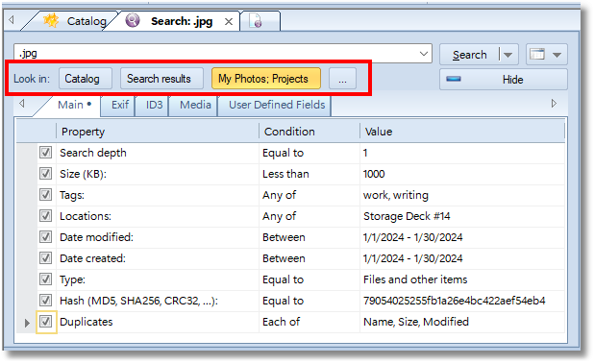Uncheck the Search depth checkbox
This screenshot has width=594, height=364.
46,153
